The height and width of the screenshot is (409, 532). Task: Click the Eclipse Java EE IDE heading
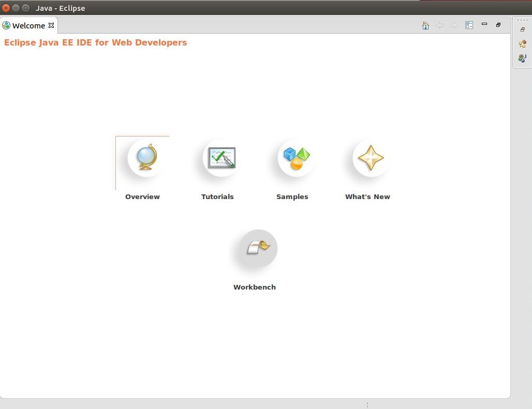point(95,43)
